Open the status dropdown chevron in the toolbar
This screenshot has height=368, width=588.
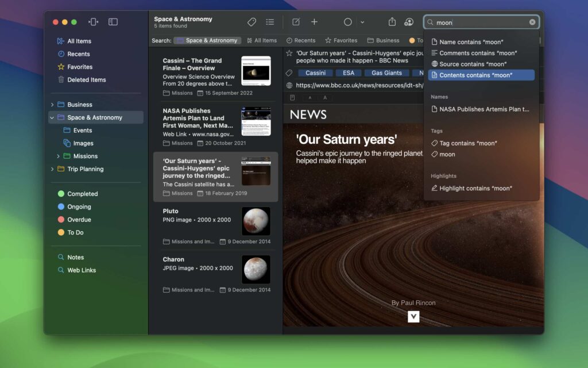[x=362, y=22]
